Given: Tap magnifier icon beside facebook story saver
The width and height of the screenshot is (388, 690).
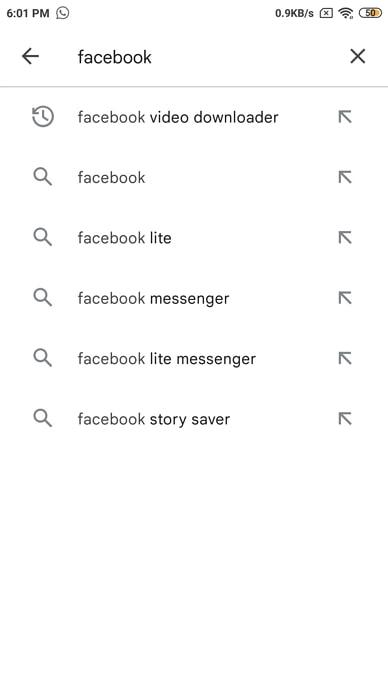Looking at the screenshot, I should coord(43,418).
